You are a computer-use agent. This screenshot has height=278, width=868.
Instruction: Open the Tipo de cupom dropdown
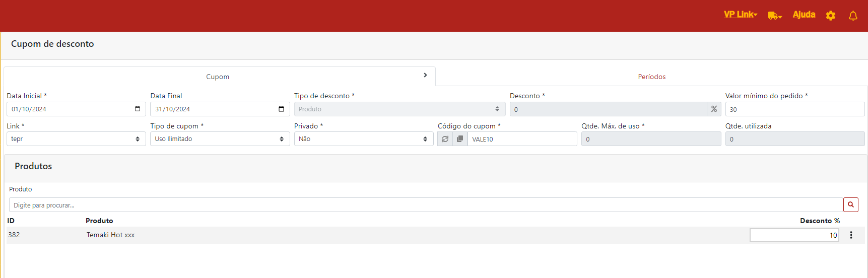(220, 139)
